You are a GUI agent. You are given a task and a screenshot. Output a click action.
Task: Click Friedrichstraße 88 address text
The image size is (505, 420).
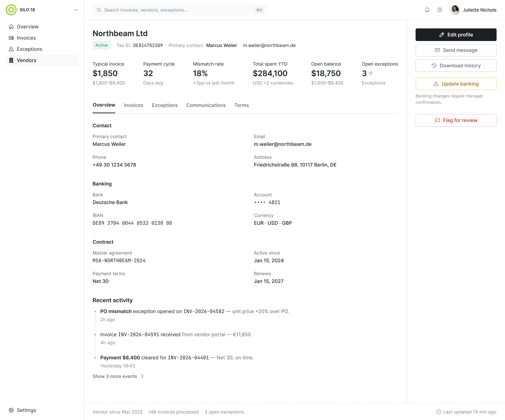click(295, 165)
